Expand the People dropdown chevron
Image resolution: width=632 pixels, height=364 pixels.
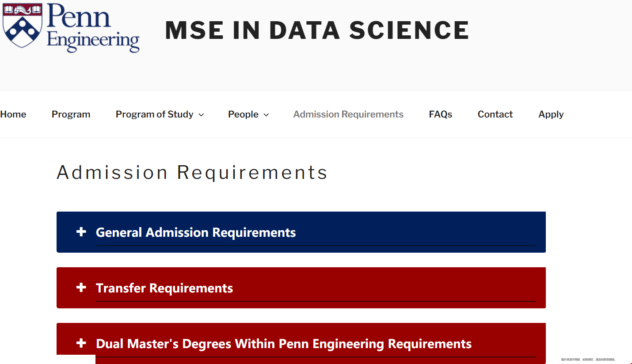pos(266,115)
